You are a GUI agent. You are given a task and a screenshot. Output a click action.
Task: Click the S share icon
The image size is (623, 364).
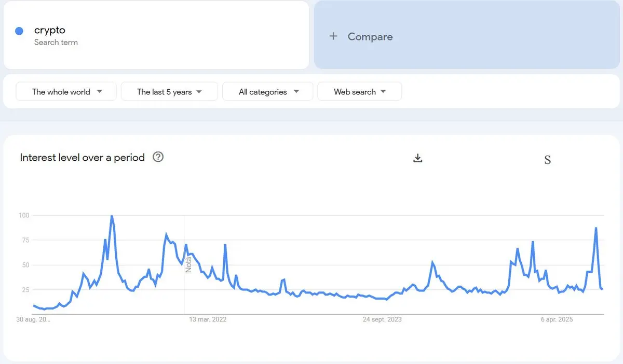[547, 160]
